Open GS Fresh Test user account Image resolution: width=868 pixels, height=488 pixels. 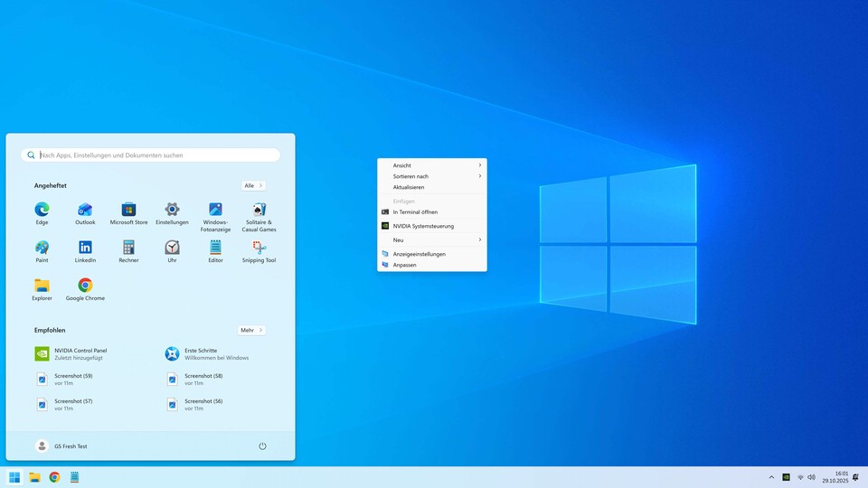pyautogui.click(x=61, y=446)
